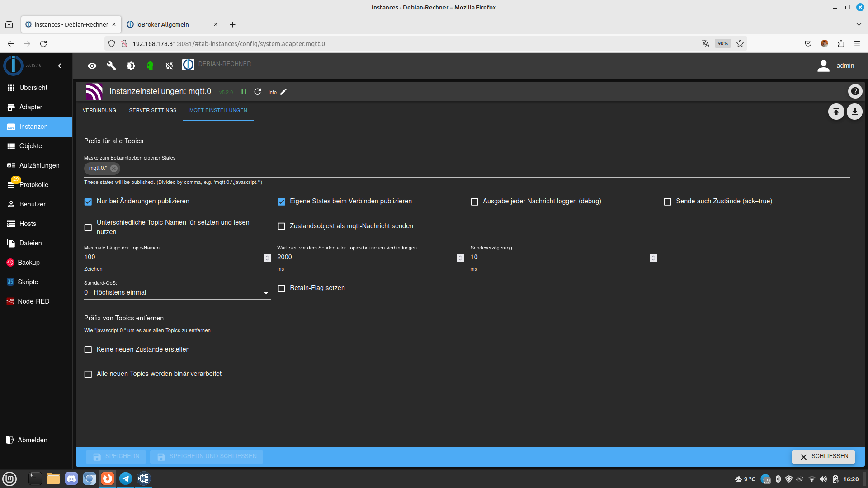Viewport: 868px width, 488px height.
Task: Click the pencil icon next to info
Action: click(x=283, y=92)
